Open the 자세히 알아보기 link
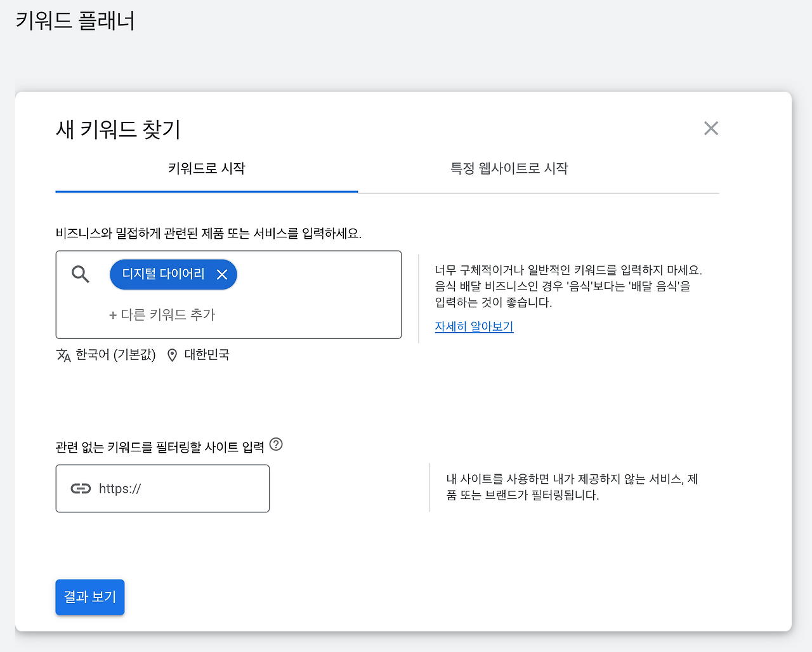 [x=474, y=326]
